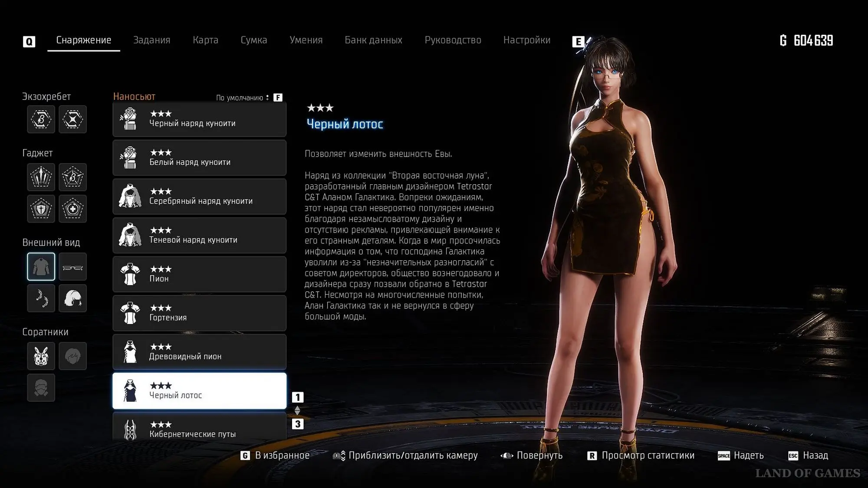Viewport: 868px width, 488px height.
Task: Open the Гаджет slot with shield emblem
Action: 41,209
